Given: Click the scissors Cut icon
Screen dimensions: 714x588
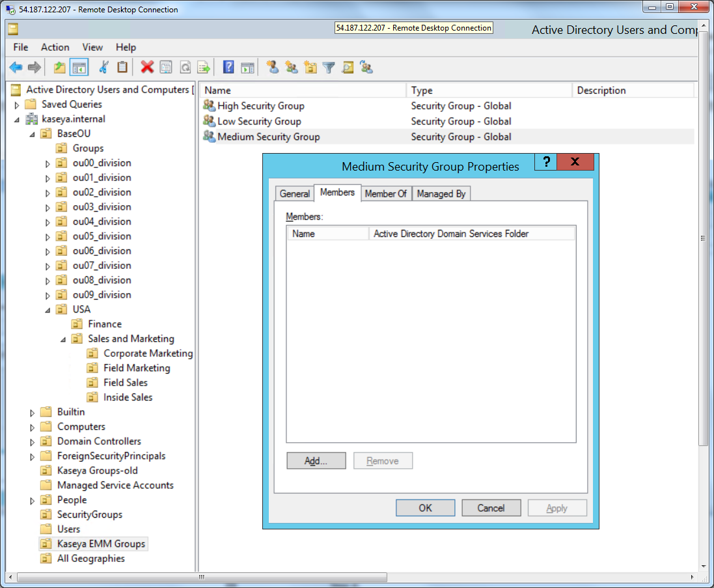Looking at the screenshot, I should [x=103, y=67].
